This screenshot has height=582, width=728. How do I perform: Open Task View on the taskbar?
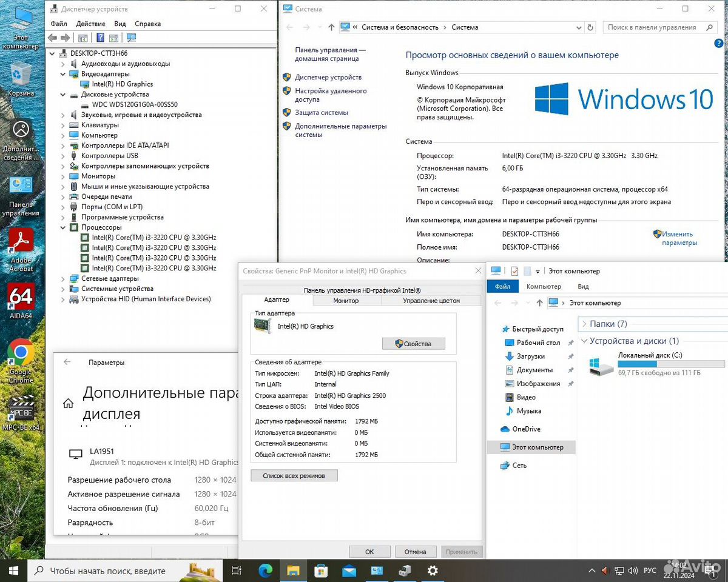(x=237, y=570)
